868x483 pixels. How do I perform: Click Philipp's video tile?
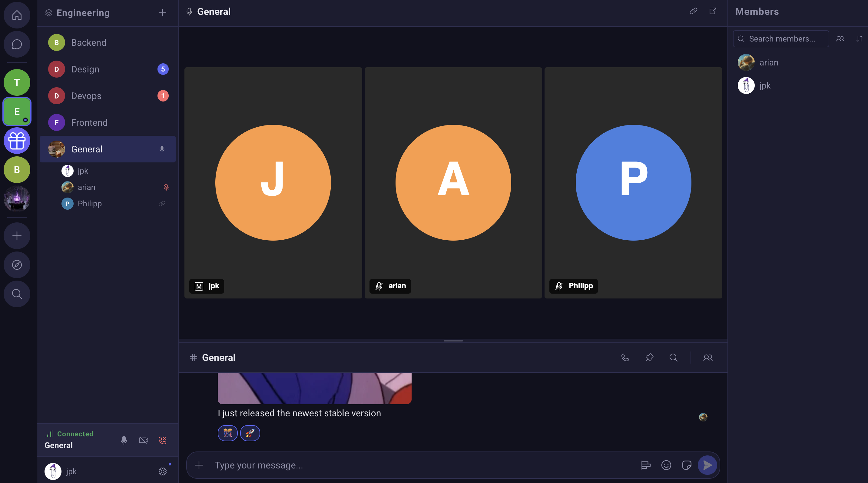tap(633, 183)
